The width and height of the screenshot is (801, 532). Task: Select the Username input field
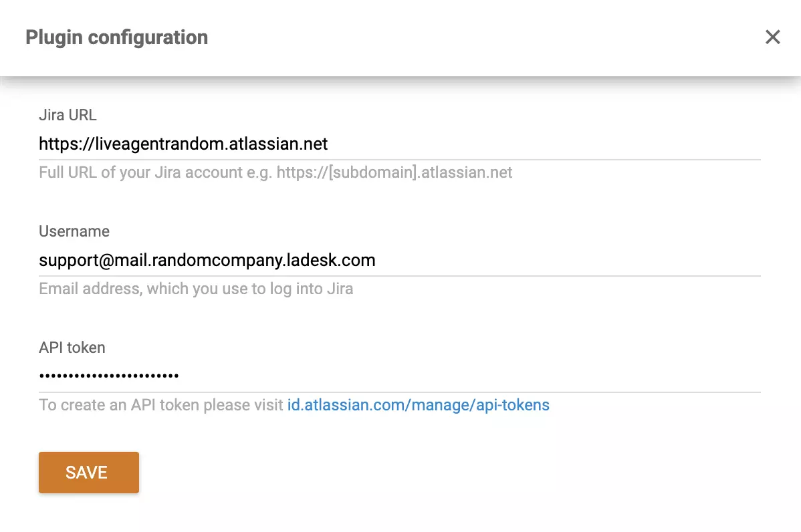point(267,260)
